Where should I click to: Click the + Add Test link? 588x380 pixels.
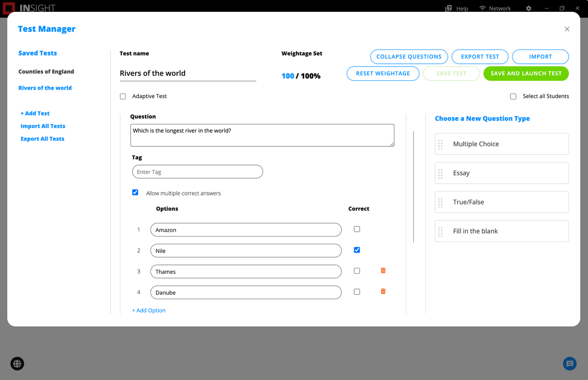pyautogui.click(x=35, y=113)
